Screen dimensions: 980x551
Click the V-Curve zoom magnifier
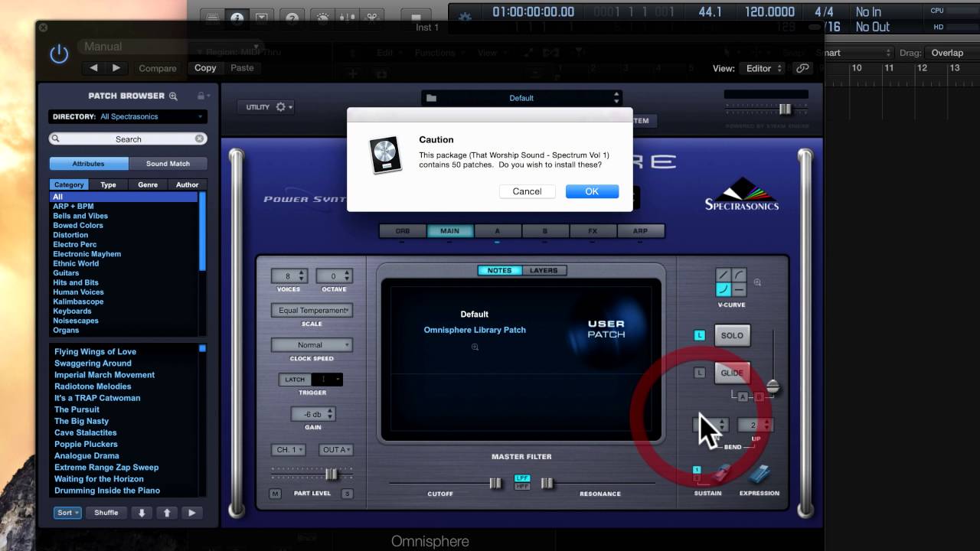757,282
